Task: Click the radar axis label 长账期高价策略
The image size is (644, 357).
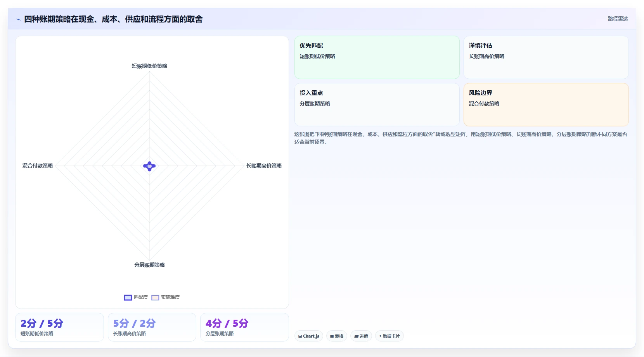Action: tap(264, 166)
